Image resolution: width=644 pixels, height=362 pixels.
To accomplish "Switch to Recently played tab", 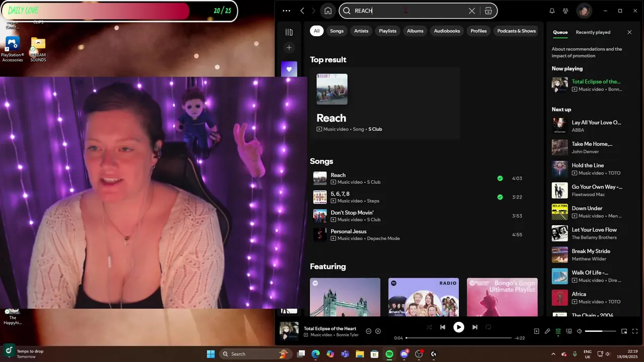I will (593, 32).
